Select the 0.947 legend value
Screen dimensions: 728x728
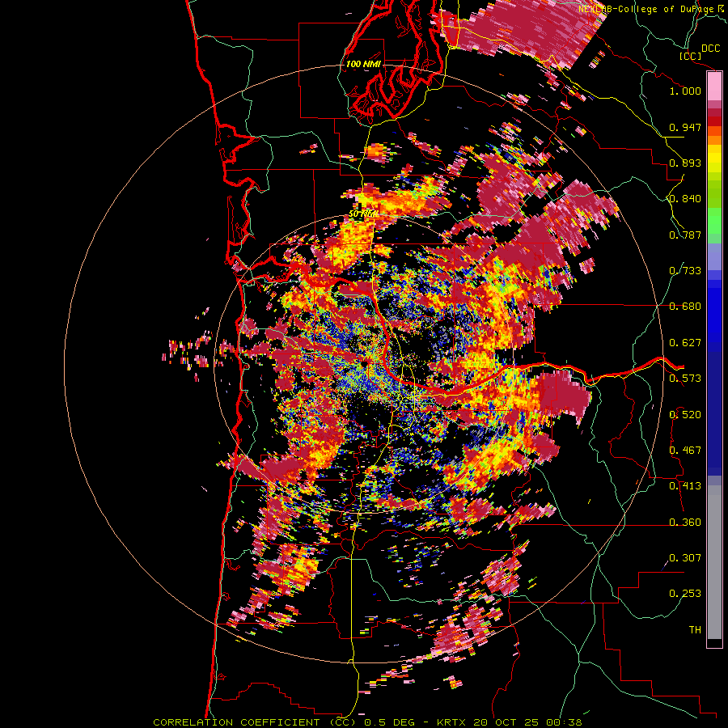coord(685,127)
